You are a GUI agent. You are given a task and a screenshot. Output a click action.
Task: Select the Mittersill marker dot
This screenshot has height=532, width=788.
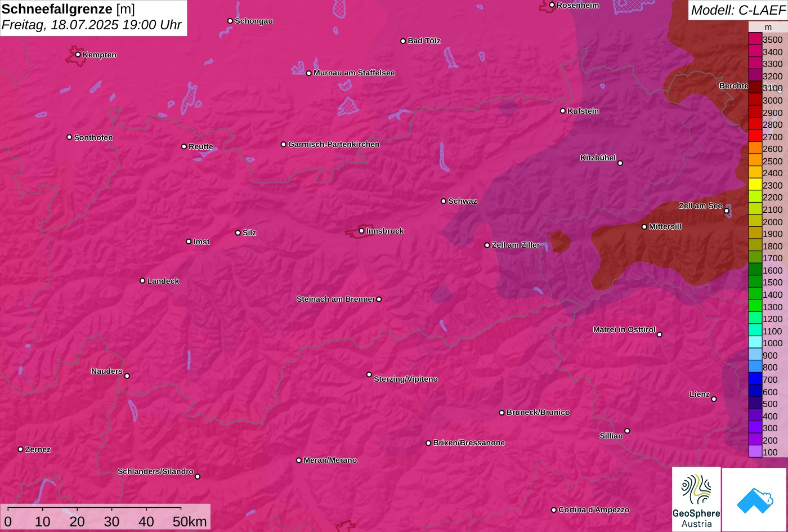click(x=644, y=227)
